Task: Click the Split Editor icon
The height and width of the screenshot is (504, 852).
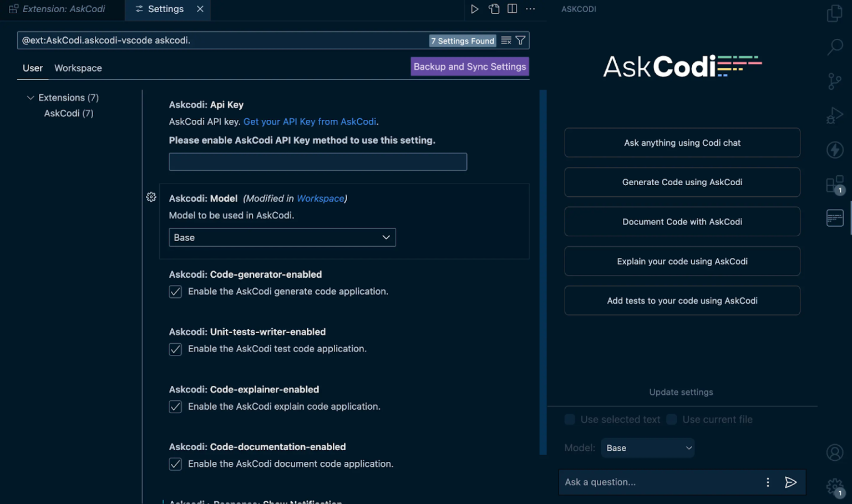Action: (x=511, y=8)
